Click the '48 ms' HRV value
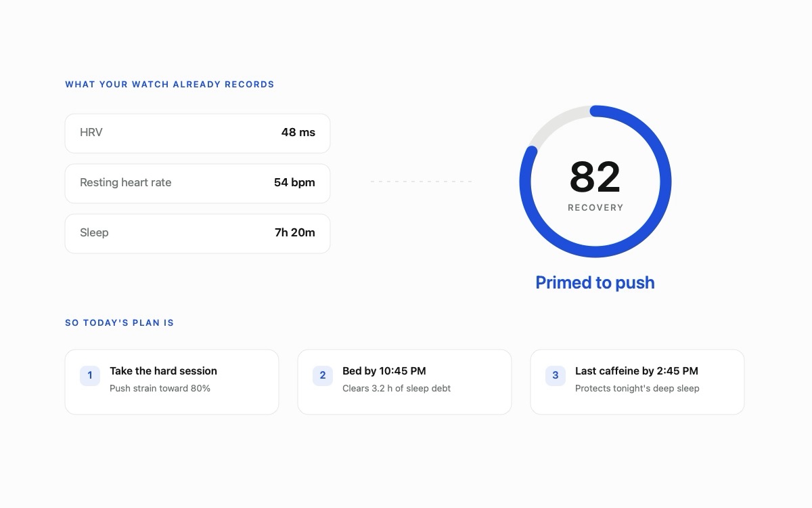 click(x=298, y=132)
